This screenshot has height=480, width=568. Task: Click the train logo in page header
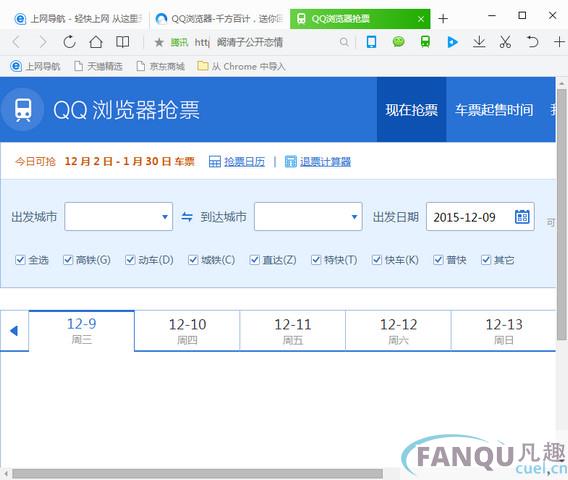click(23, 110)
